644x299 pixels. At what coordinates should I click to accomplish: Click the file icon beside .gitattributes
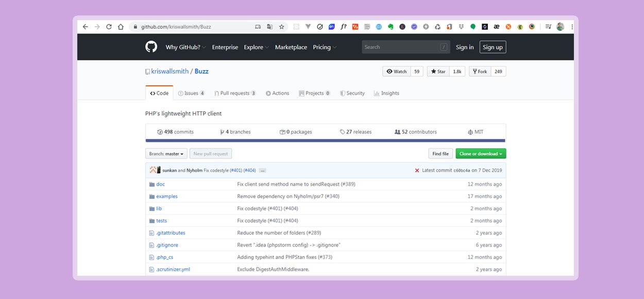coord(151,233)
